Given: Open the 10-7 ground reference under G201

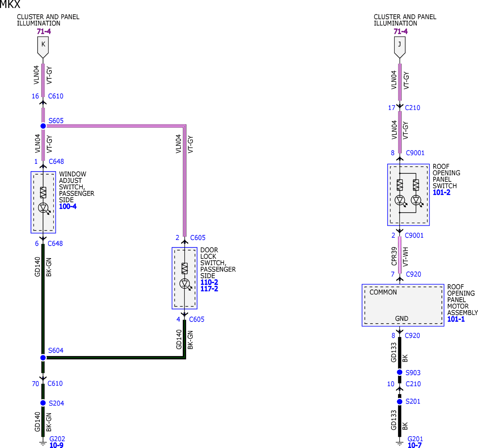Looking at the screenshot, I should [x=414, y=445].
